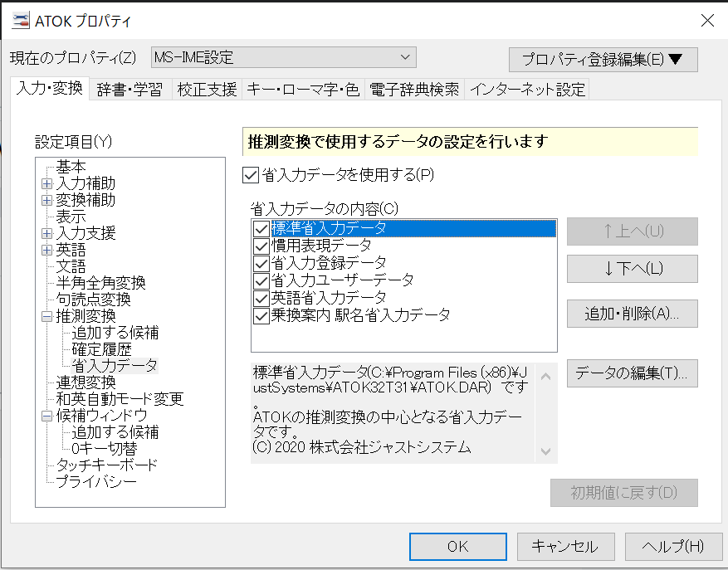The width and height of the screenshot is (728, 570).
Task: Toggle 省入力登録データ checkbox
Action: click(x=261, y=264)
